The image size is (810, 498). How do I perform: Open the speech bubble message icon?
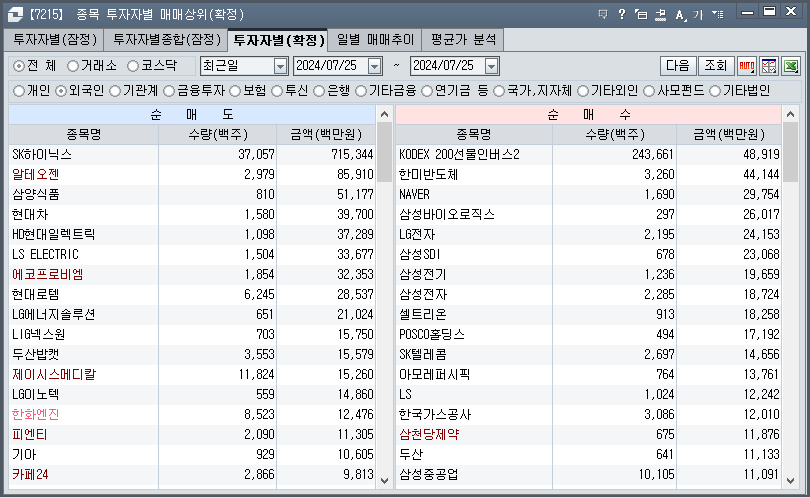click(x=602, y=14)
